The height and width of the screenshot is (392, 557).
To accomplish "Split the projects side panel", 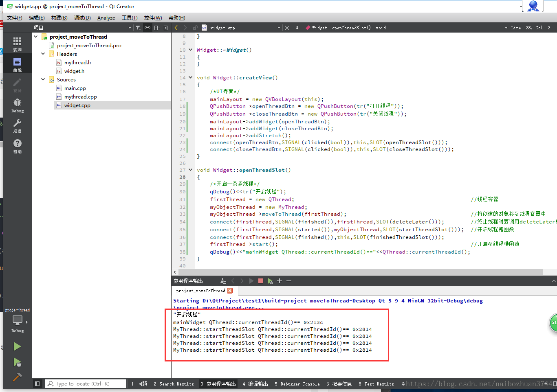I will [x=157, y=28].
